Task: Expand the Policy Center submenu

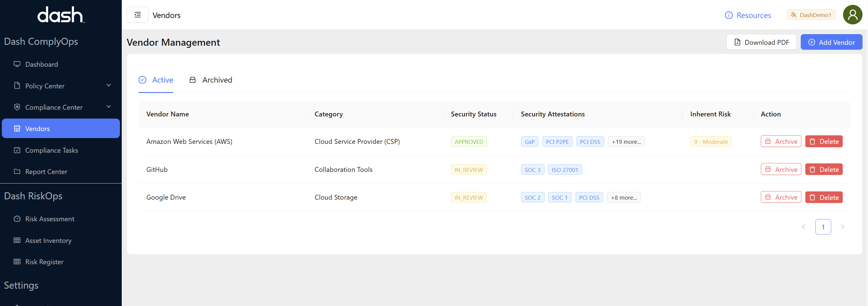Action: [108, 85]
